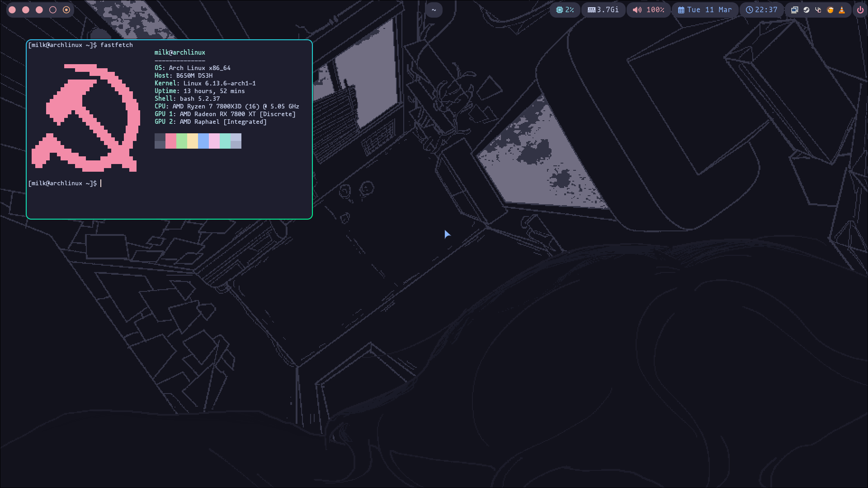The width and height of the screenshot is (868, 488).
Task: Click the 'fastfetch' command text
Action: (116, 45)
